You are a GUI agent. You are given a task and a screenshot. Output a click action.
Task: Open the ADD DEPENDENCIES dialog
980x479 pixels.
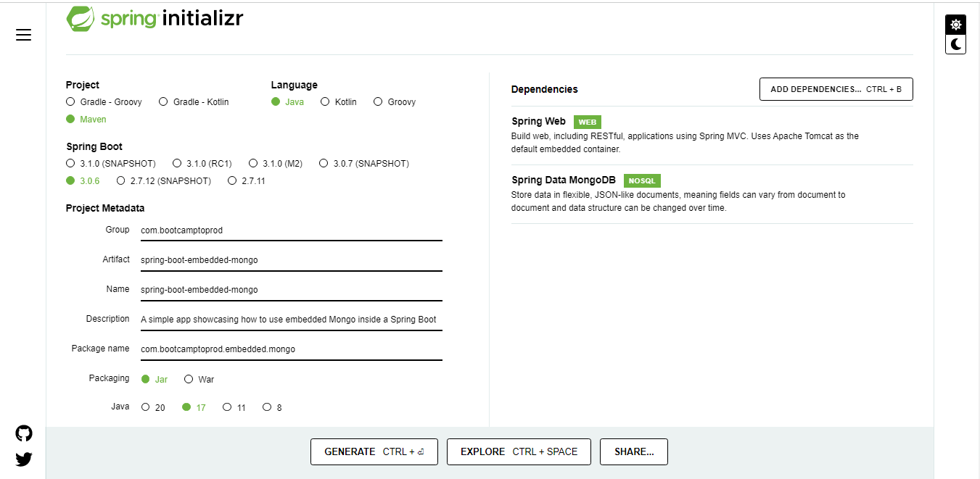836,88
